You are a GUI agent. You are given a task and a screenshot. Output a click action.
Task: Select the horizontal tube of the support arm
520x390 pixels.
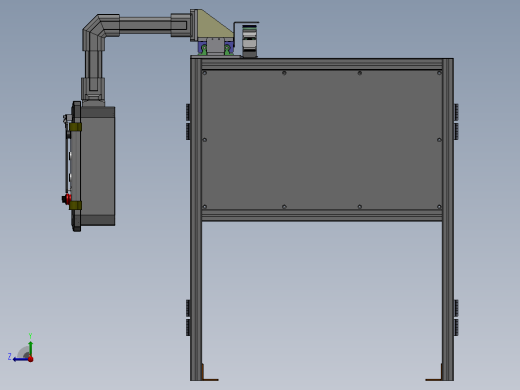(145, 25)
